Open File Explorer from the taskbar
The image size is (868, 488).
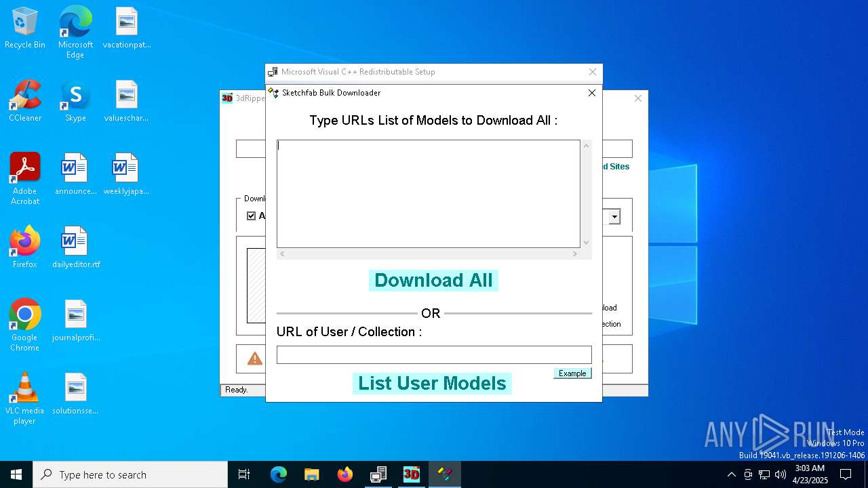tap(312, 474)
